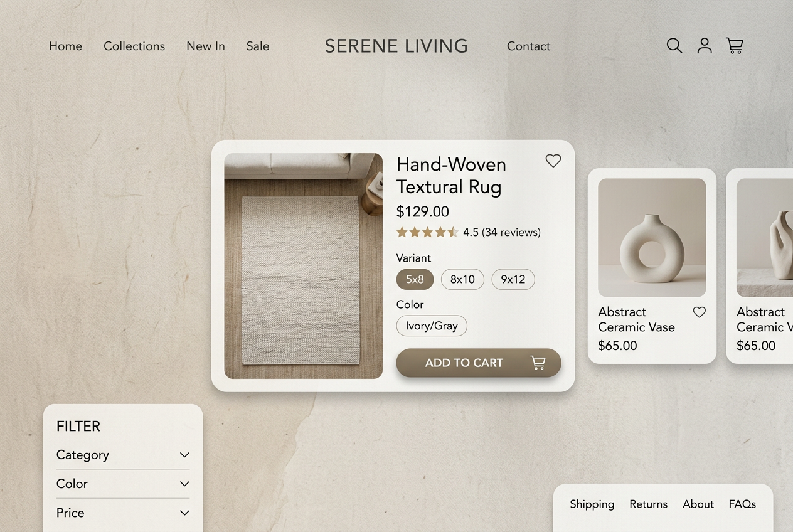Screen dimensions: 793x532
Task: Click the star rating icons
Action: click(x=427, y=233)
